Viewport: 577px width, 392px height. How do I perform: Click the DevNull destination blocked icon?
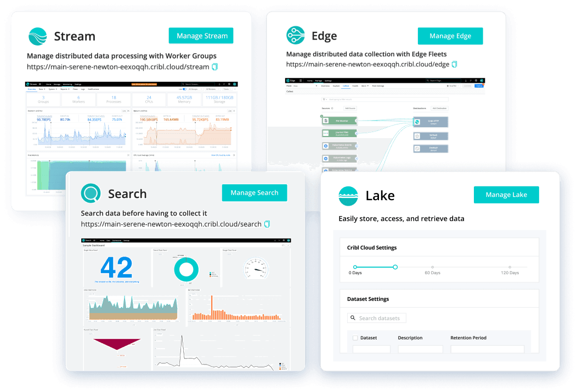pos(417,149)
